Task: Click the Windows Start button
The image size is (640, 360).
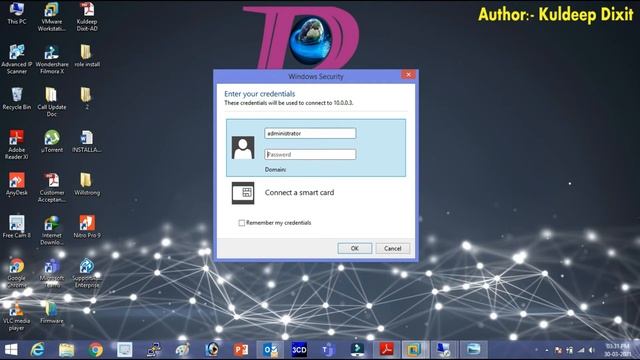Action: click(x=11, y=350)
